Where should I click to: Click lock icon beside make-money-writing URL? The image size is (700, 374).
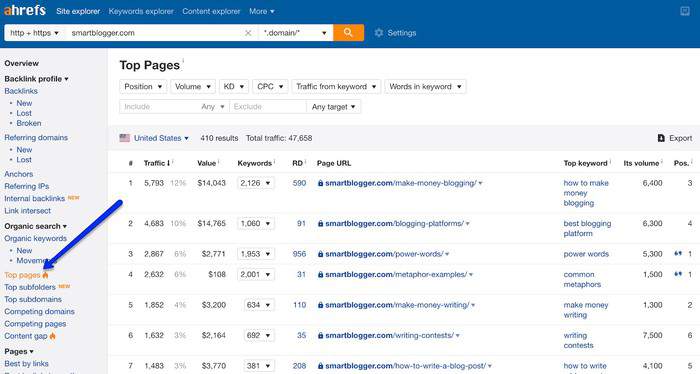(x=321, y=305)
